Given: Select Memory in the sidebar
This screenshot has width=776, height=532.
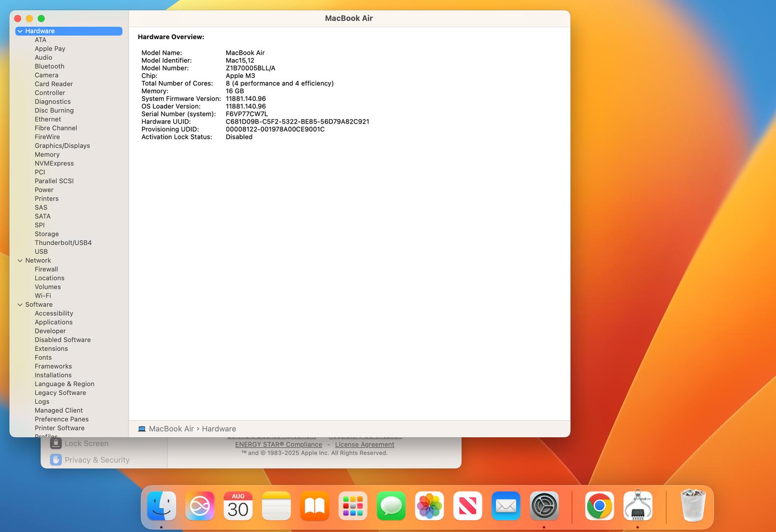Looking at the screenshot, I should click(47, 155).
